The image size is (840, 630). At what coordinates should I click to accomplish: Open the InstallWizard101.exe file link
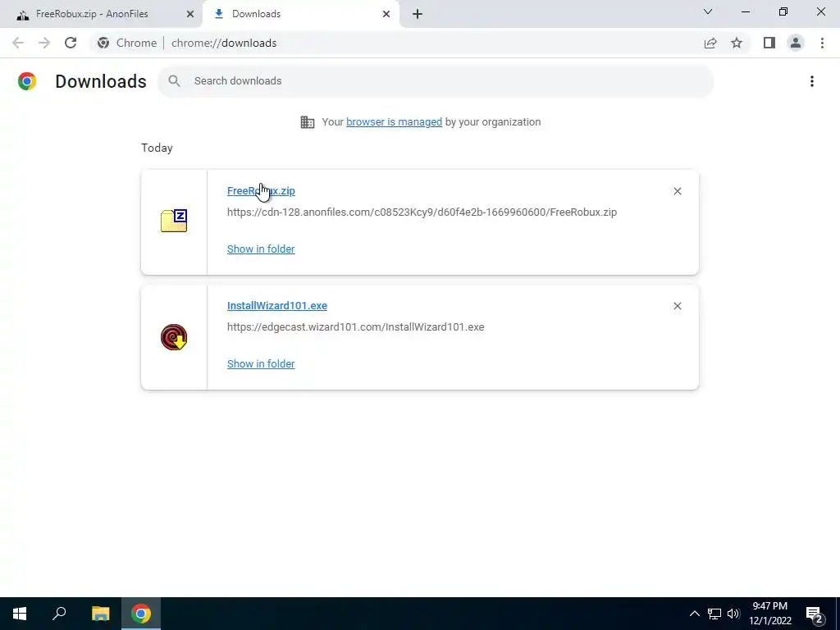coord(277,305)
